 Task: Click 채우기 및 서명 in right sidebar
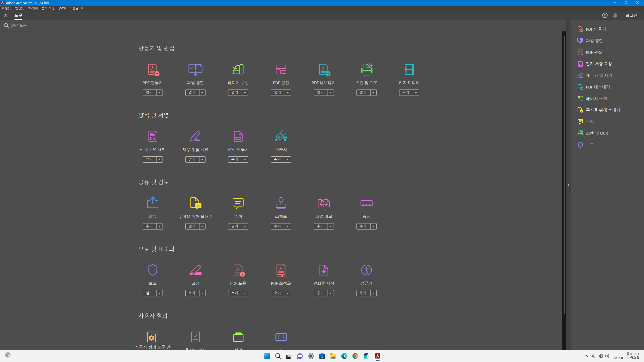599,75
